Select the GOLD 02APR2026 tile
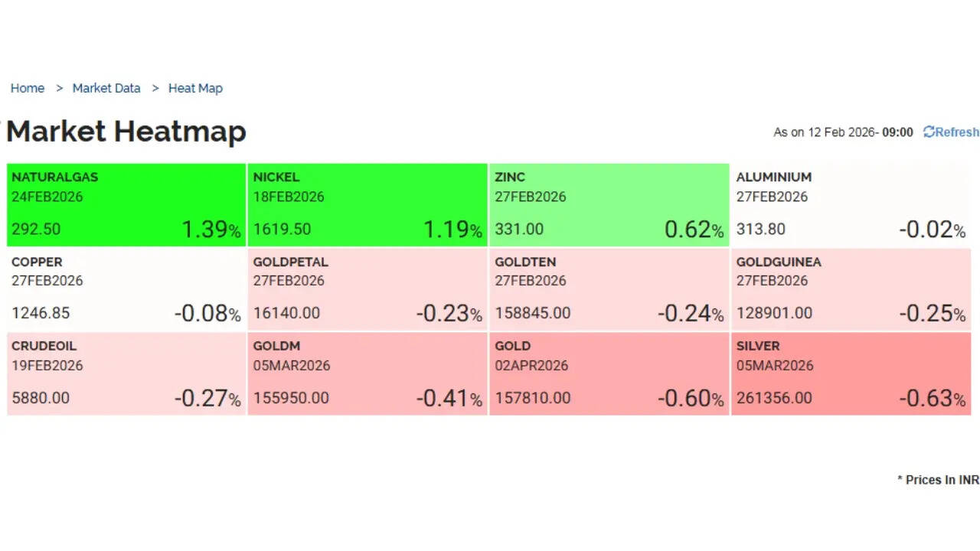The width and height of the screenshot is (980, 551). [609, 373]
